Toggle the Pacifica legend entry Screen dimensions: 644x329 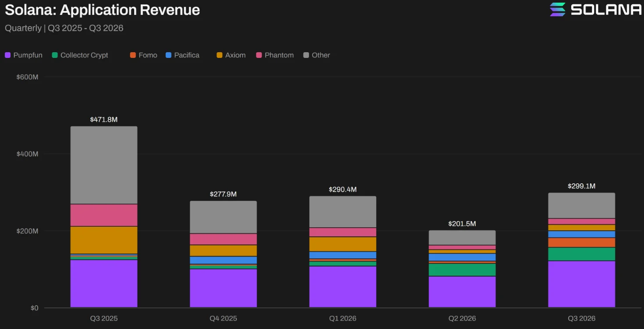coord(182,55)
